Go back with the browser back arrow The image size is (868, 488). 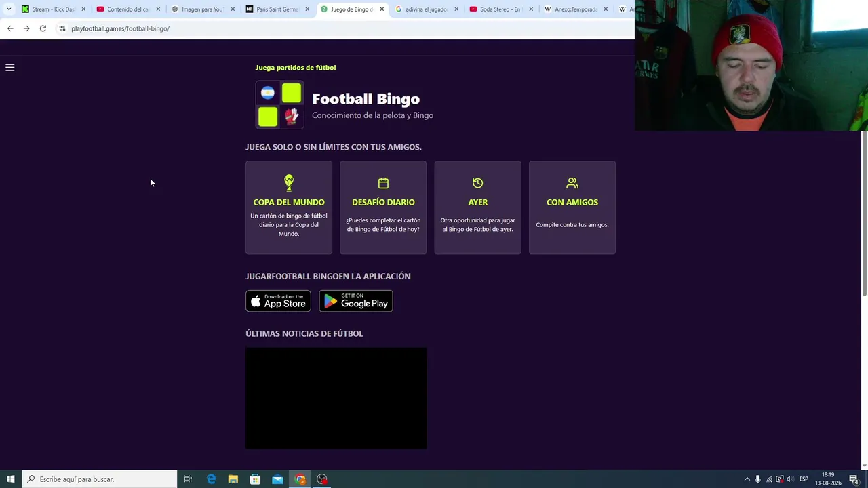[10, 28]
